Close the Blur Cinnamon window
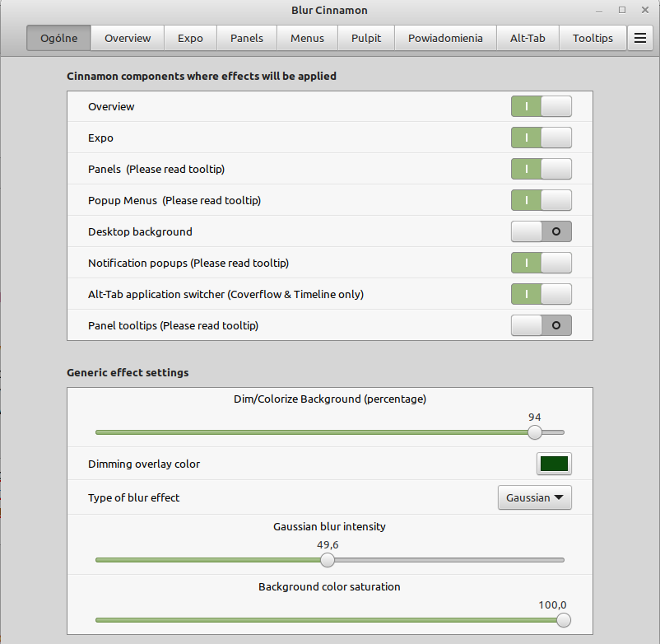The height and width of the screenshot is (644, 660). click(x=645, y=10)
